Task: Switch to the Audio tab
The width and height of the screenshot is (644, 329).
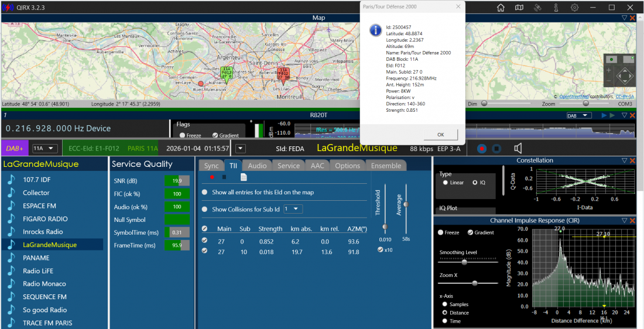Action: tap(257, 166)
